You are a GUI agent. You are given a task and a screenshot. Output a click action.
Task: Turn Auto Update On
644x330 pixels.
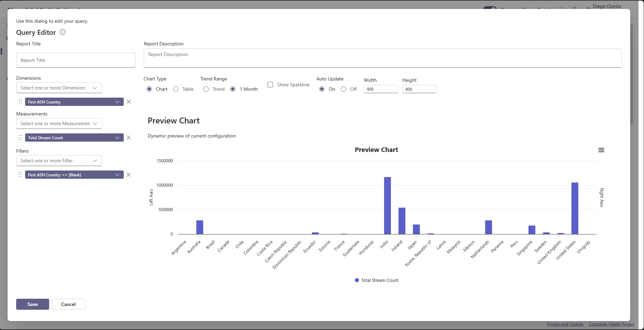[x=322, y=89]
